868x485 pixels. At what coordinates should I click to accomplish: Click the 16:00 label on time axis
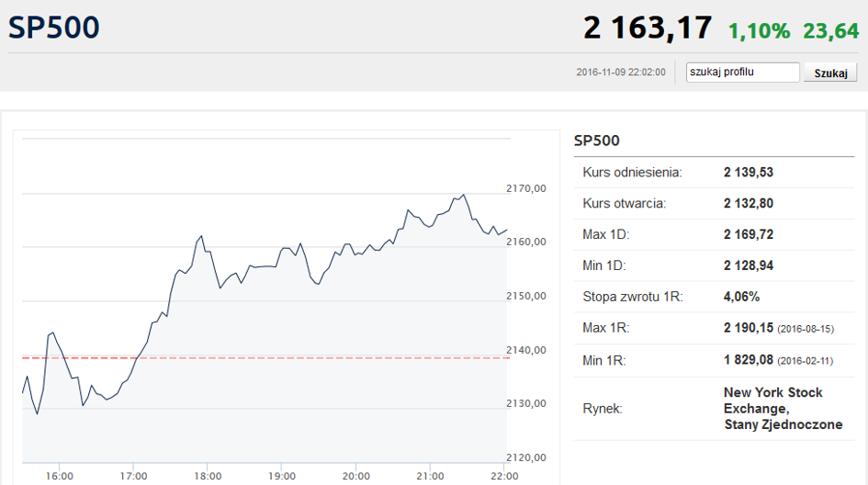(x=59, y=476)
